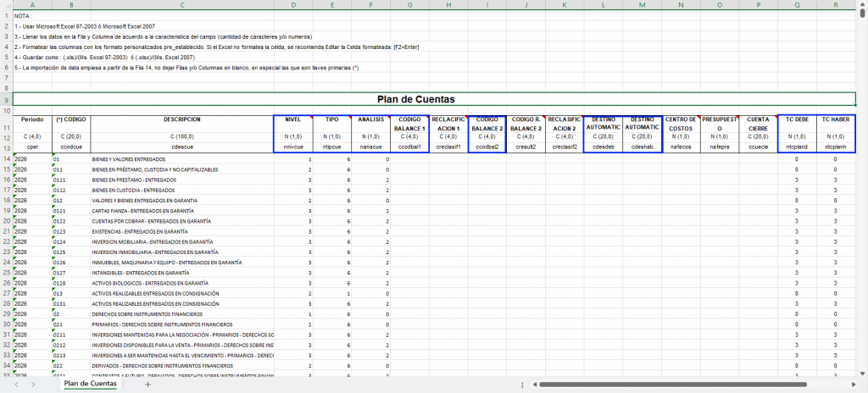The width and height of the screenshot is (868, 393).
Task: Click the horizontal scrollbar's left arrow
Action: (x=535, y=385)
